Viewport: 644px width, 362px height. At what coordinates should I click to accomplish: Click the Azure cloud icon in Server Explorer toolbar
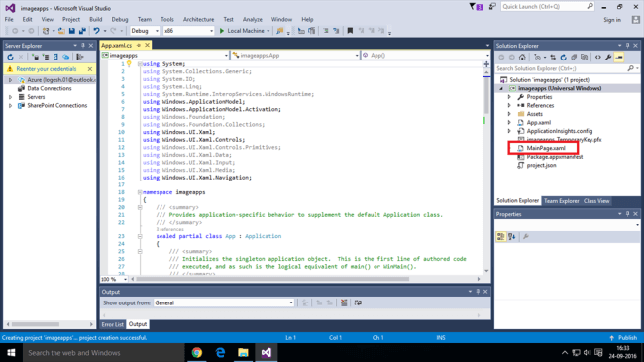[66, 57]
